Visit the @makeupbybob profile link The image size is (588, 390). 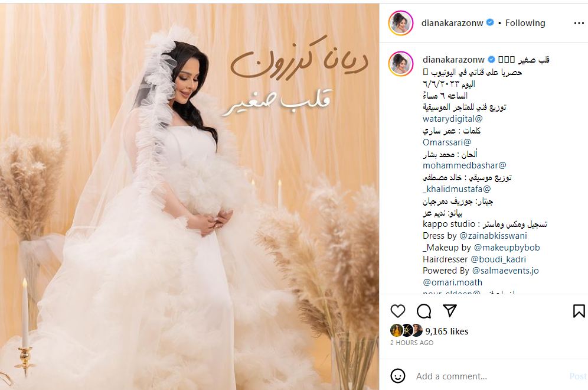[507, 248]
